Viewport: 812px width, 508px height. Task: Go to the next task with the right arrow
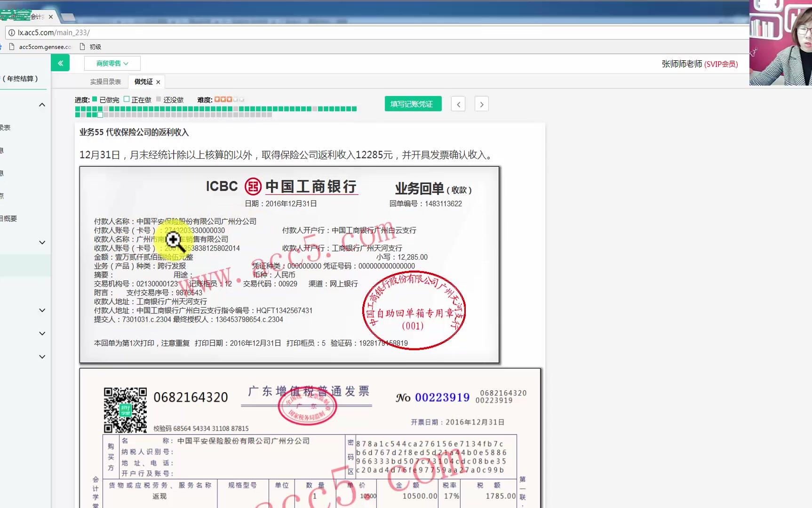click(482, 104)
